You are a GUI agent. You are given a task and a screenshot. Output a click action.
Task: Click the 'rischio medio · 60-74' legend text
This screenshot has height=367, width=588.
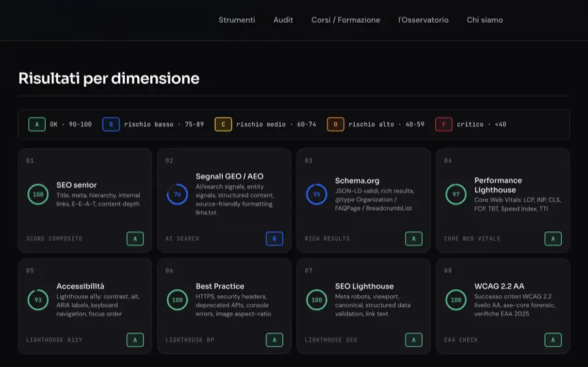pos(276,124)
